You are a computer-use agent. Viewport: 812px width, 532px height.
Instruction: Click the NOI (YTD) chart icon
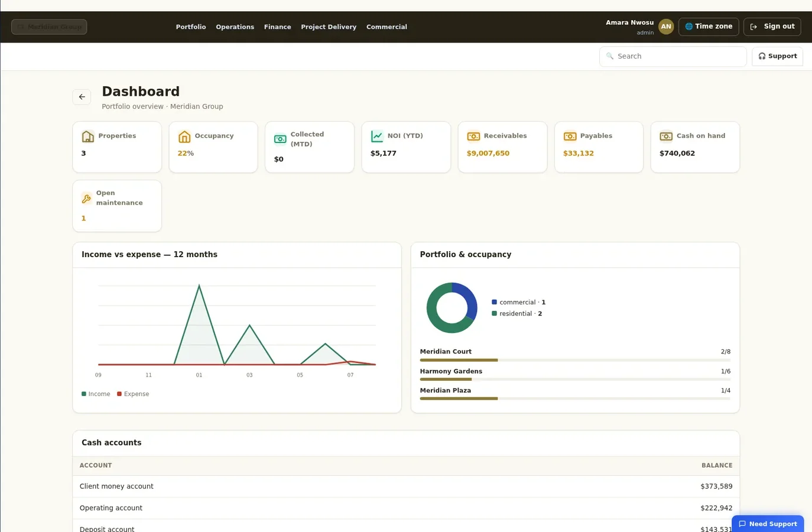coord(377,137)
